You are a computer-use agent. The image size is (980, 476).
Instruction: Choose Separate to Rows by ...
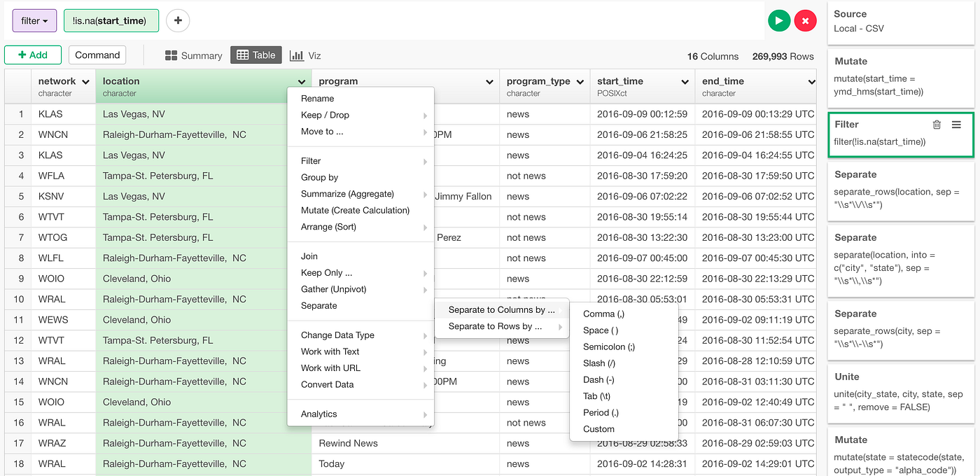(x=502, y=326)
